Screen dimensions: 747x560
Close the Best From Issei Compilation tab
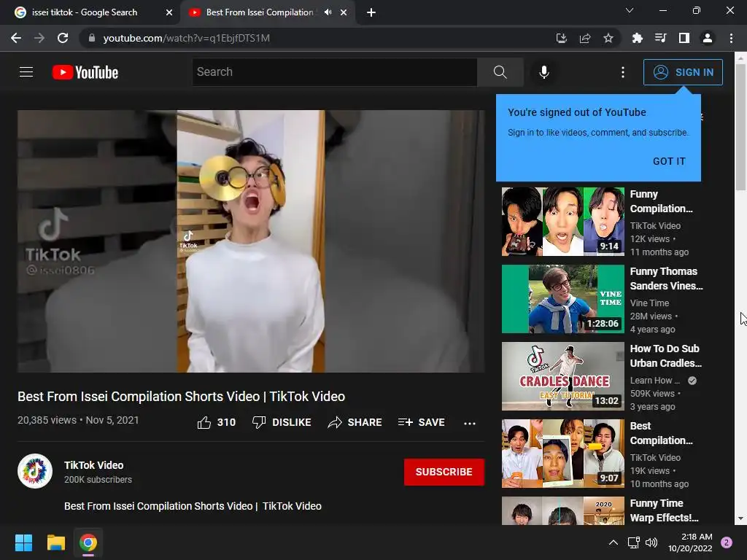click(344, 12)
